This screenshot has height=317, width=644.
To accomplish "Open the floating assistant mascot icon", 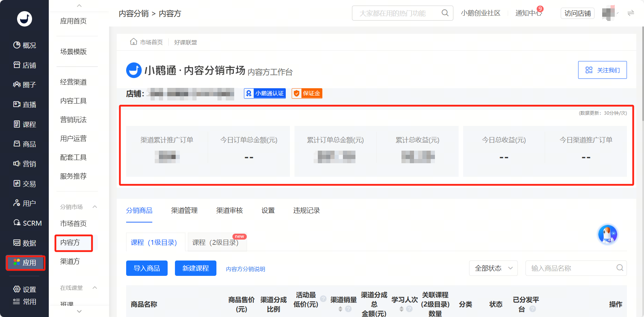I will 608,234.
